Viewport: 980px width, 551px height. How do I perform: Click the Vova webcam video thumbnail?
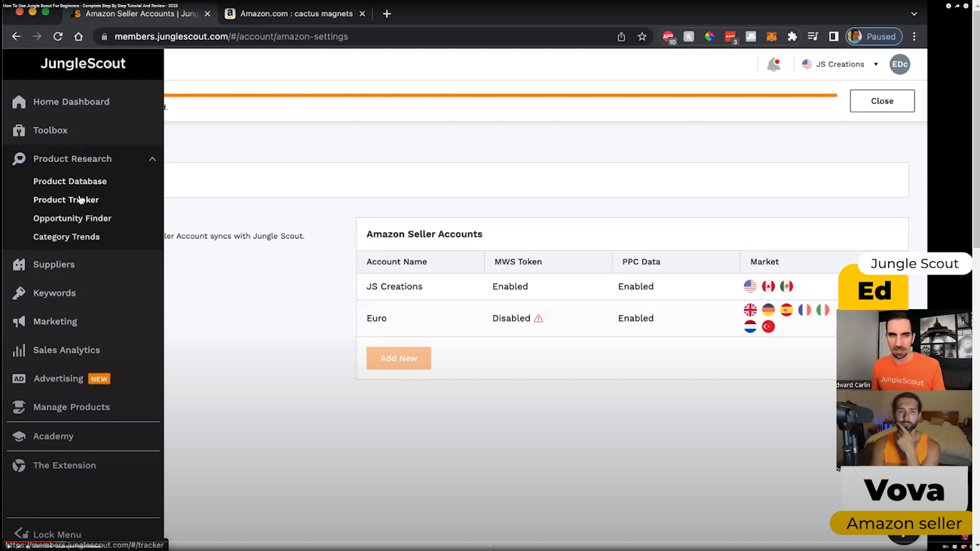[904, 429]
